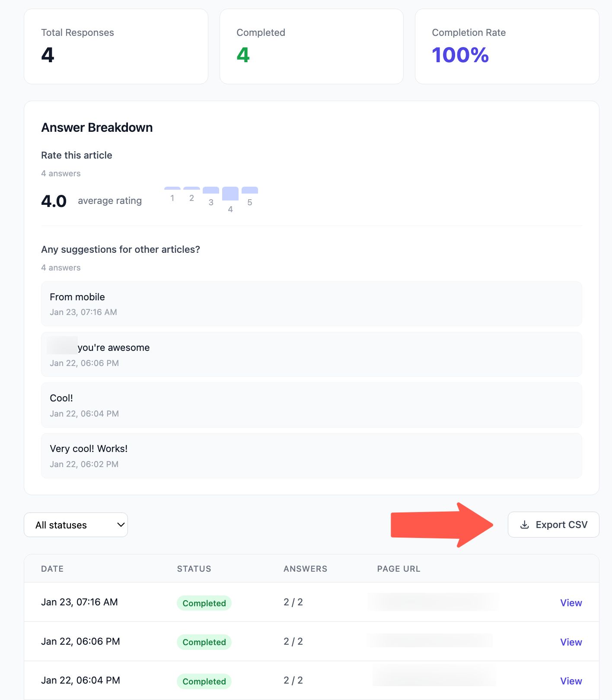
Task: Click the 4.0 average rating value
Action: click(54, 201)
